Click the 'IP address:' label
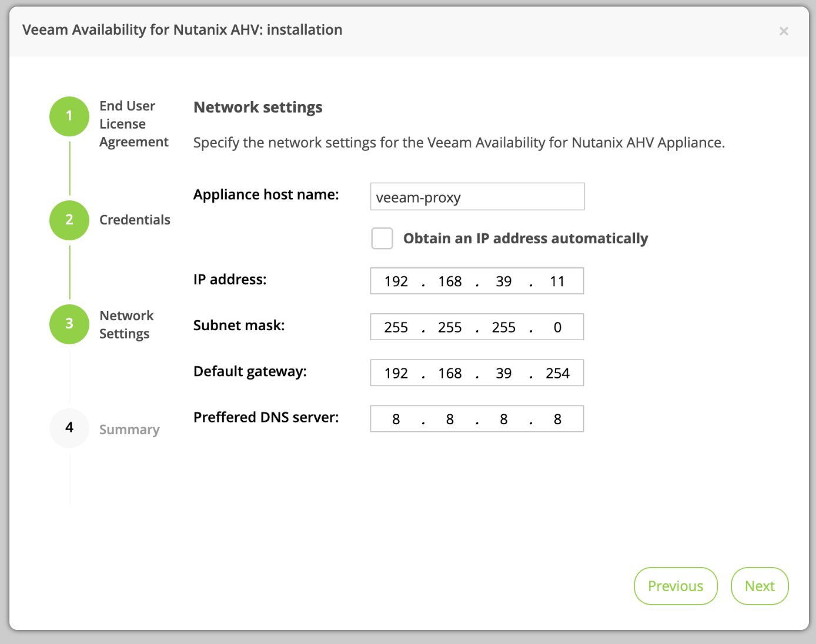The image size is (816, 644). point(230,279)
